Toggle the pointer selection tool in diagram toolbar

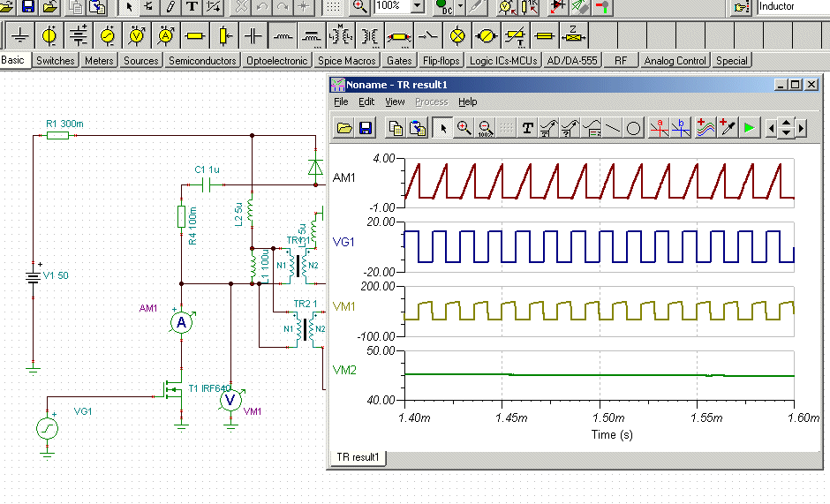[x=443, y=128]
